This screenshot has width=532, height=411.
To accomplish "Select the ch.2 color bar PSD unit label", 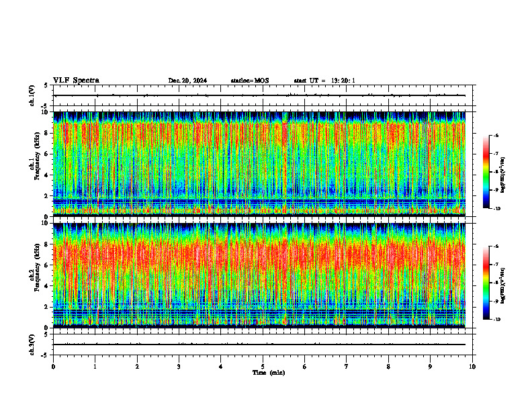I will click(503, 285).
